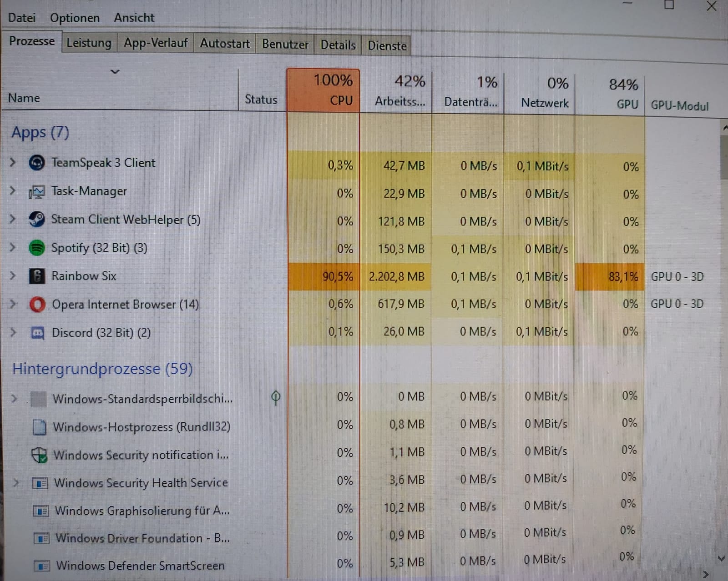The width and height of the screenshot is (728, 581).
Task: Click Rainbow Six row's GPU 0 - 3D cell
Action: (x=677, y=277)
